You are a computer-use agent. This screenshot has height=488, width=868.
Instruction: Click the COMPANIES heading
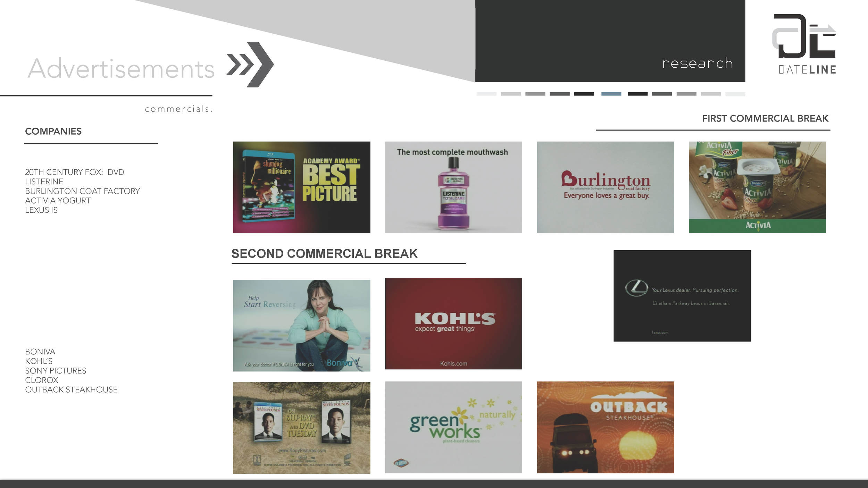point(53,131)
